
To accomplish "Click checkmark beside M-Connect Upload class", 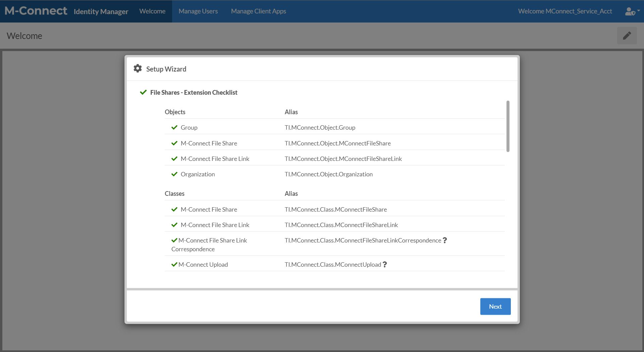I will click(174, 265).
